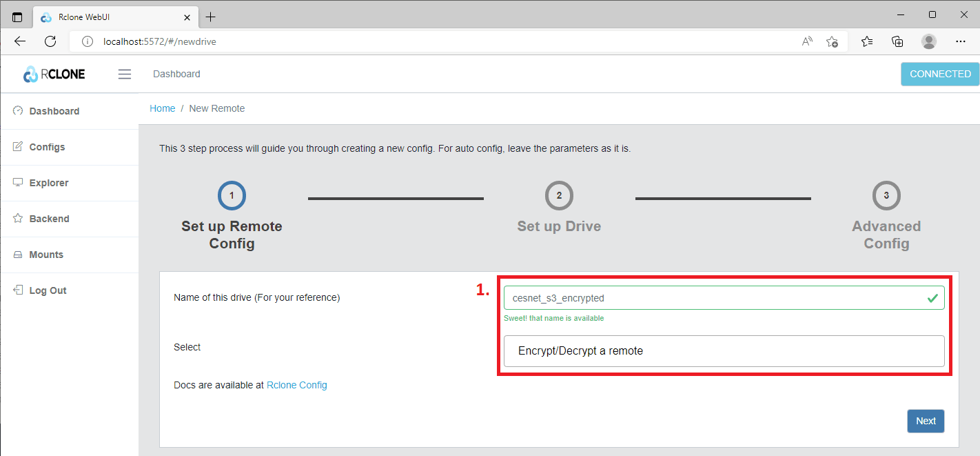This screenshot has height=456, width=980.
Task: Toggle the sidebar hamburger menu
Action: tap(124, 74)
